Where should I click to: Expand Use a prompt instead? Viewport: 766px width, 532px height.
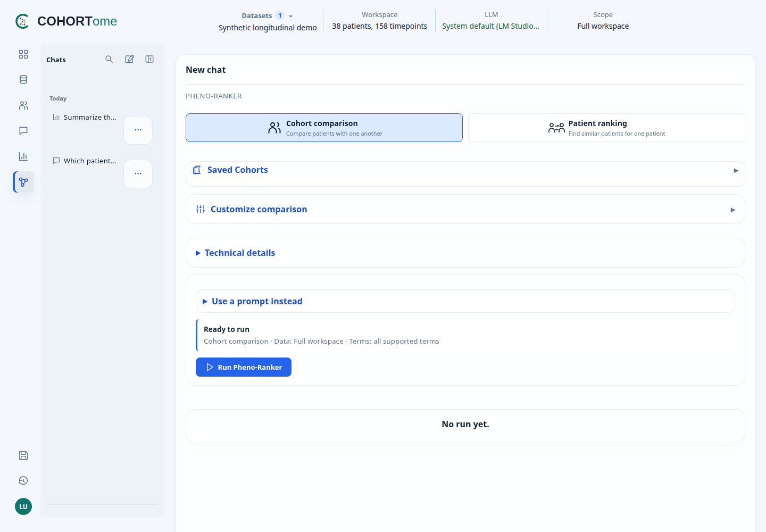(x=465, y=301)
